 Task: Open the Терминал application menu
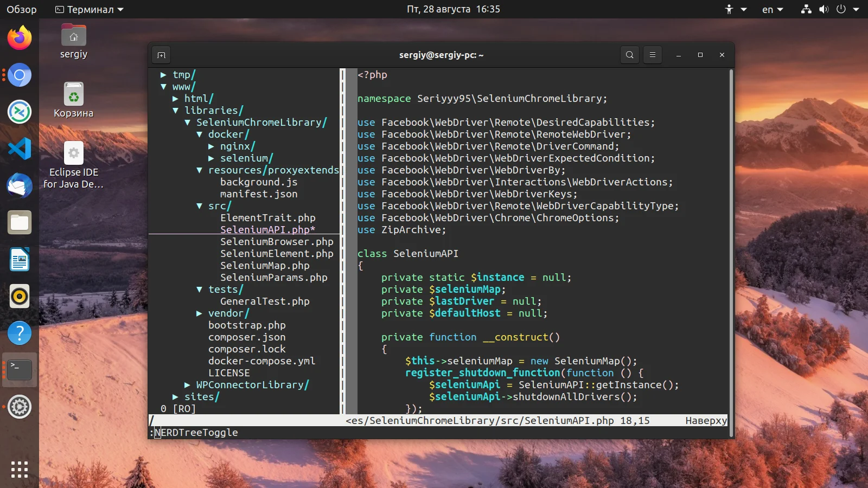tap(90, 9)
